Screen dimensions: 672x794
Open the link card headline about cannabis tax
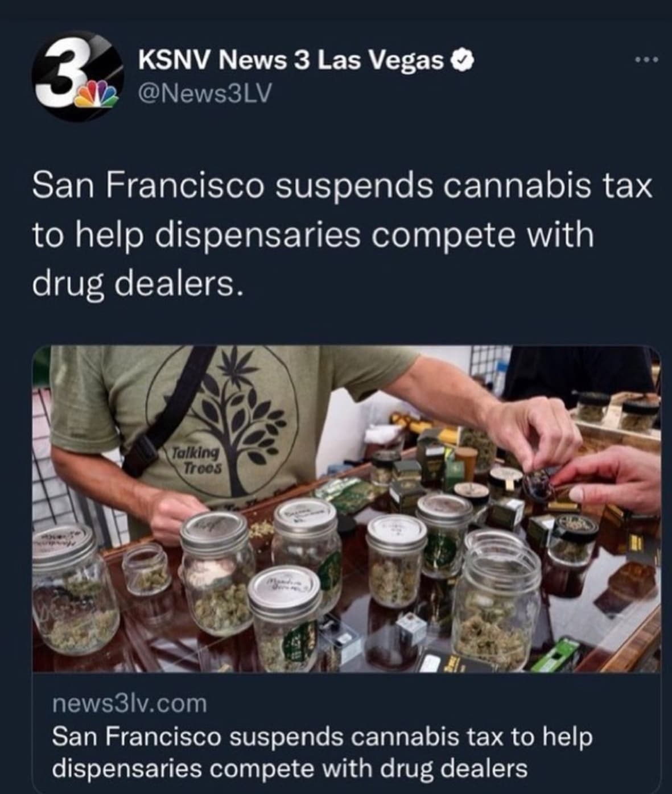pyautogui.click(x=322, y=752)
